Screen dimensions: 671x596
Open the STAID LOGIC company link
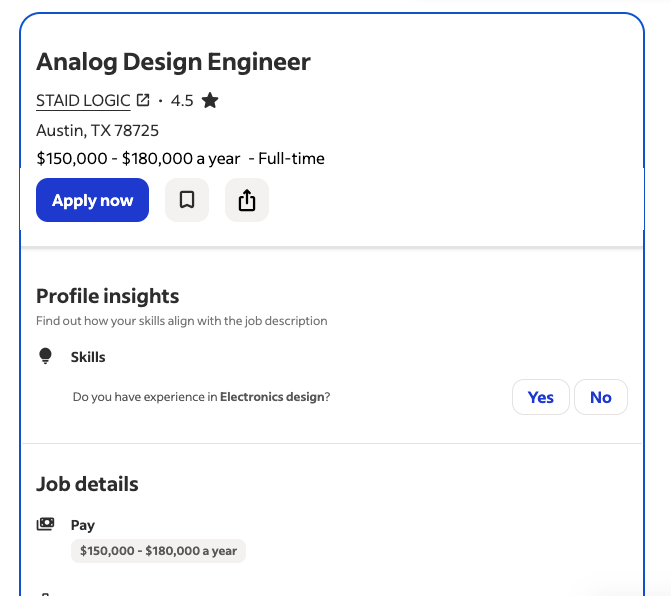click(x=83, y=100)
